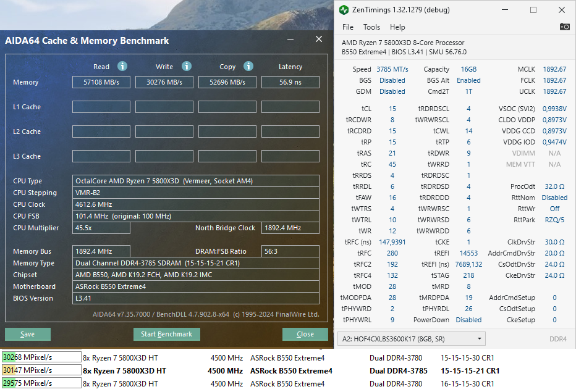This screenshot has height=392, width=576.
Task: Click the 30147 MPixel/s result bar
Action: 41,370
